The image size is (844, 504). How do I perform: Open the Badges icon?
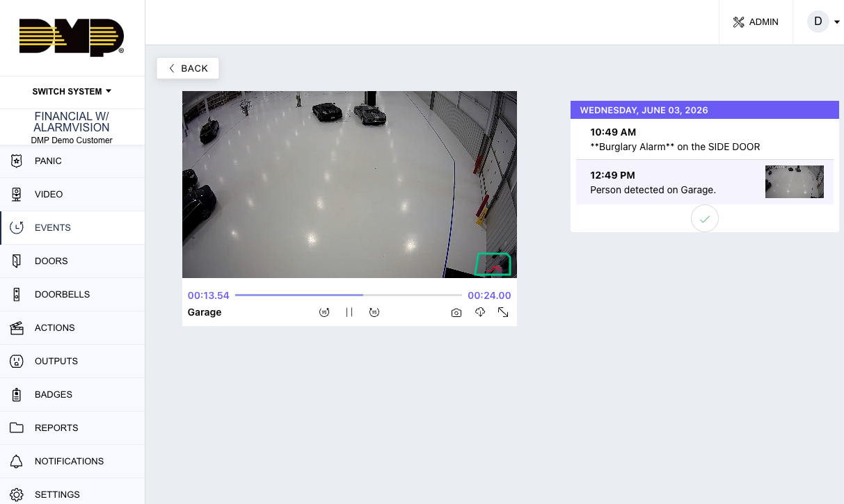[17, 394]
